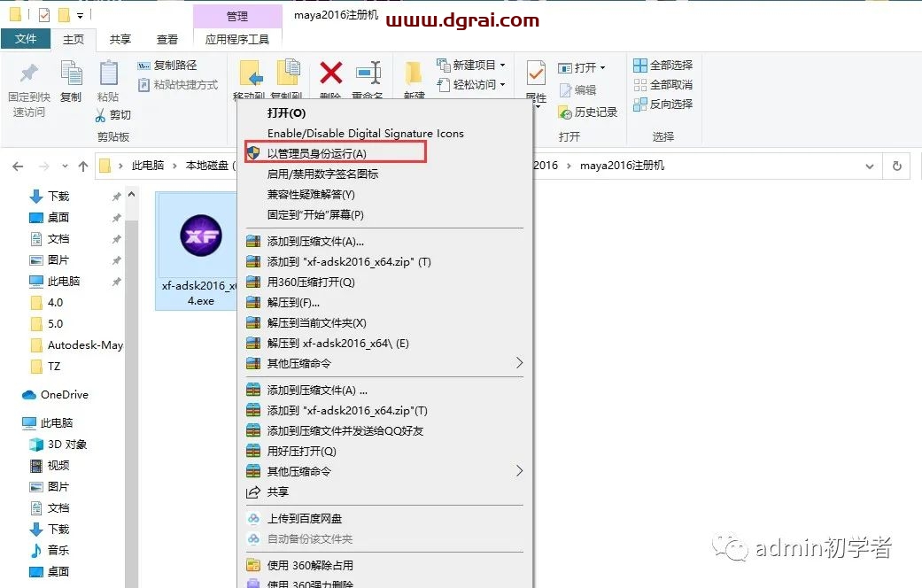
Task: Expand first 其他压缩命令 submenu with 360 icon
Action: pyautogui.click(x=519, y=363)
